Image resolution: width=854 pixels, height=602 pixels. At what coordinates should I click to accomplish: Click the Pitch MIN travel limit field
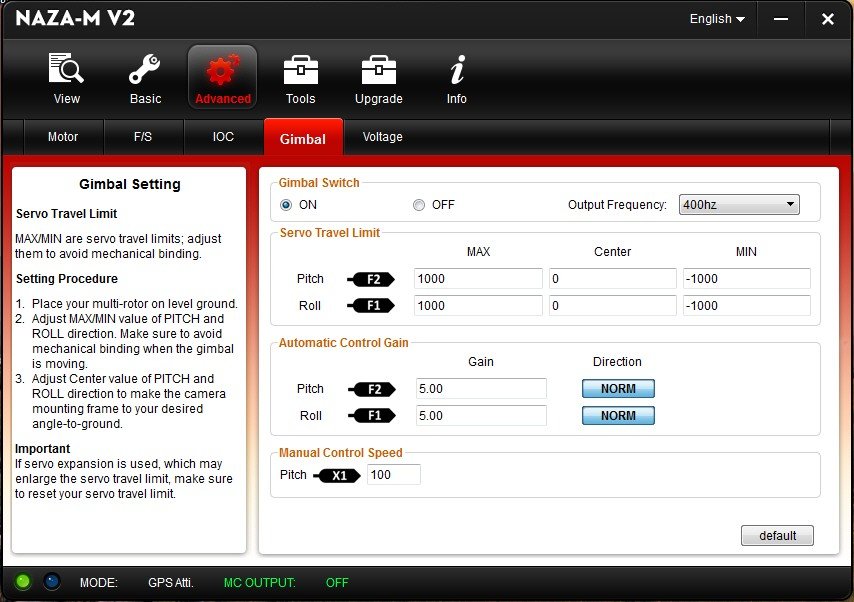pos(747,278)
